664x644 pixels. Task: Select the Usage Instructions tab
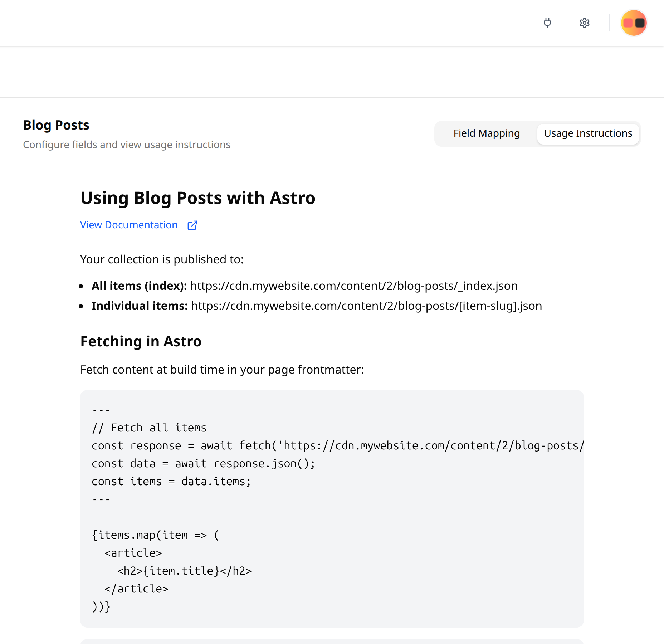(x=588, y=133)
